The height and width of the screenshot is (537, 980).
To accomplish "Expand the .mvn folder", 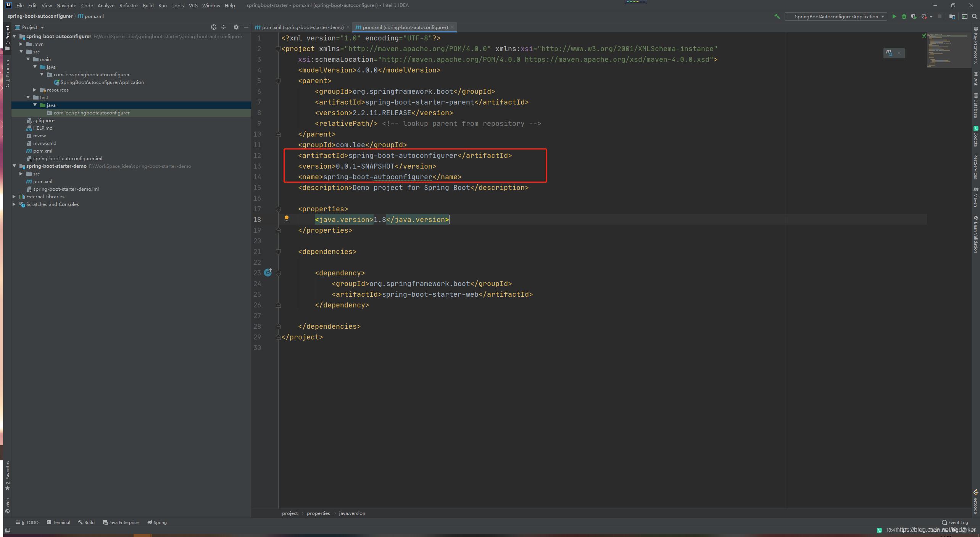I will tap(21, 44).
